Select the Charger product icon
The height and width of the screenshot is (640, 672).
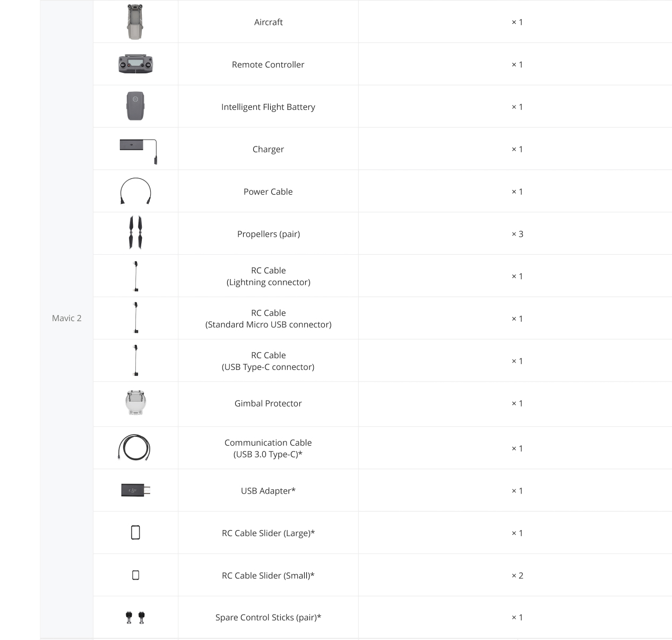point(138,151)
